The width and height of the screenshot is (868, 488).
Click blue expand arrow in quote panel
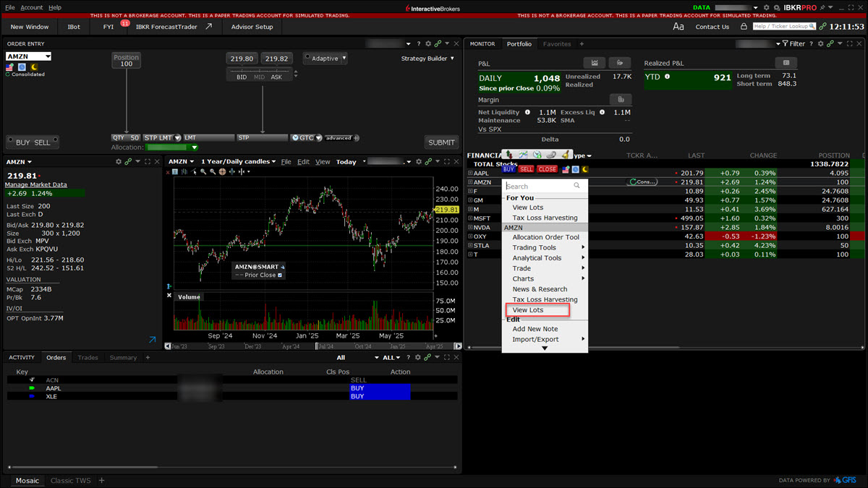click(152, 339)
